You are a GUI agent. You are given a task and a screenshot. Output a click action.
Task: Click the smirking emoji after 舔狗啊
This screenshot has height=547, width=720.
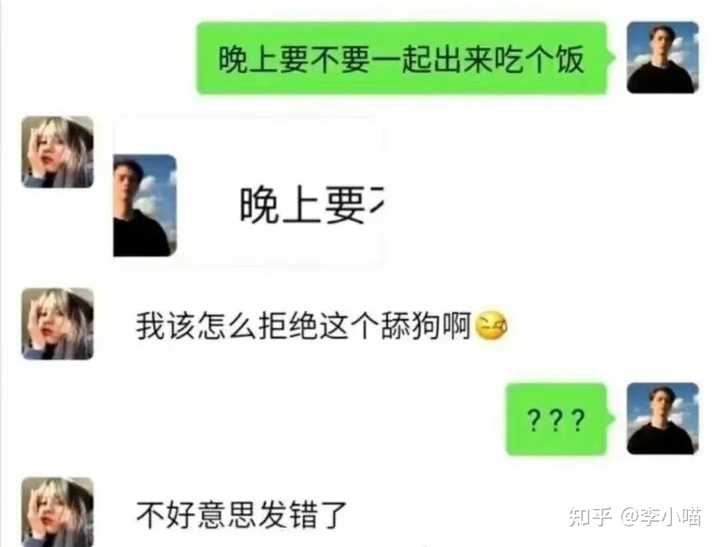click(491, 326)
